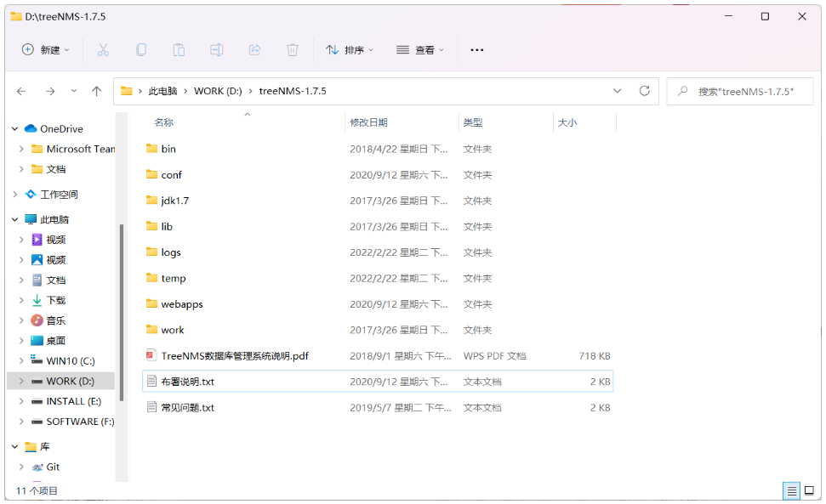
Task: Click the delete trash can icon
Action: pos(293,50)
